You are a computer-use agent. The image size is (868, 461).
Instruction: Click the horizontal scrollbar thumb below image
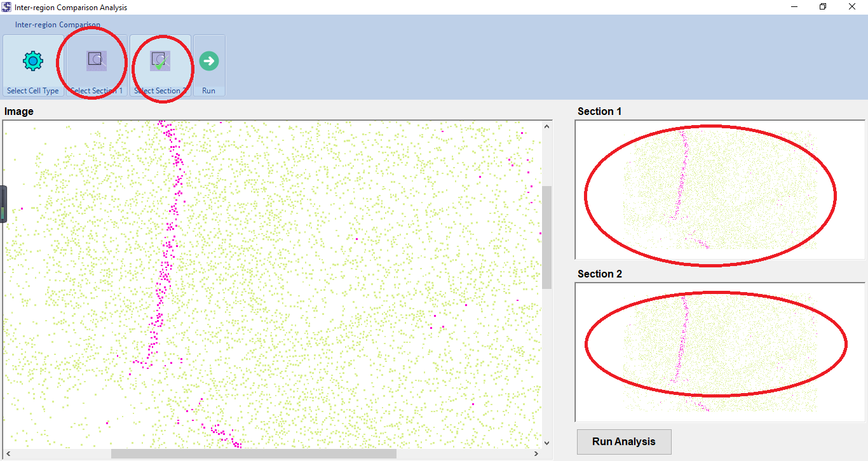[253, 453]
